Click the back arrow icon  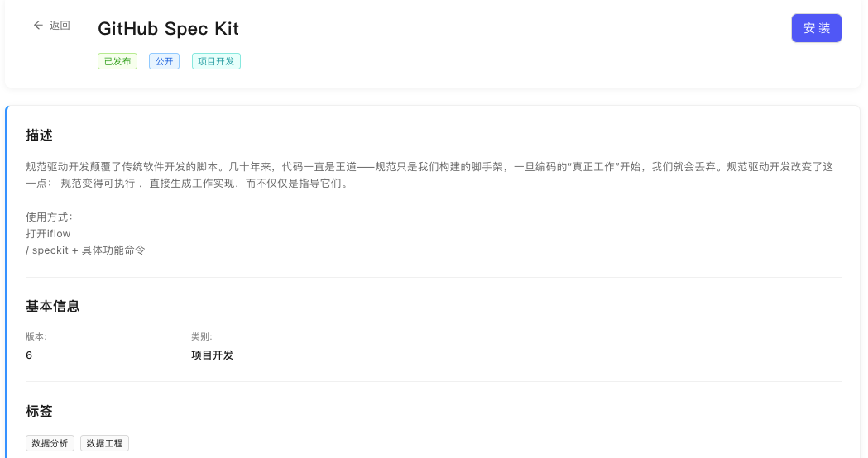(38, 26)
